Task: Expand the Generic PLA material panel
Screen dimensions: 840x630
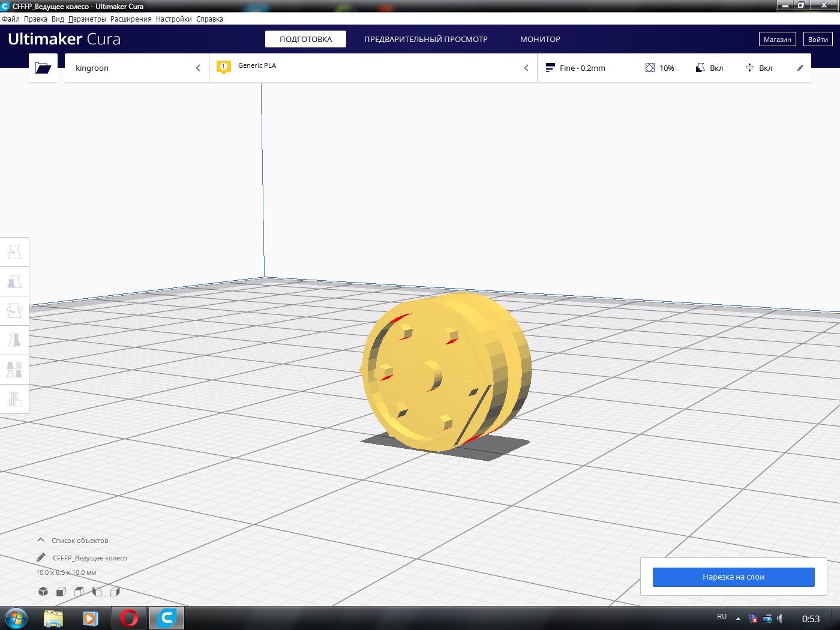Action: 373,68
